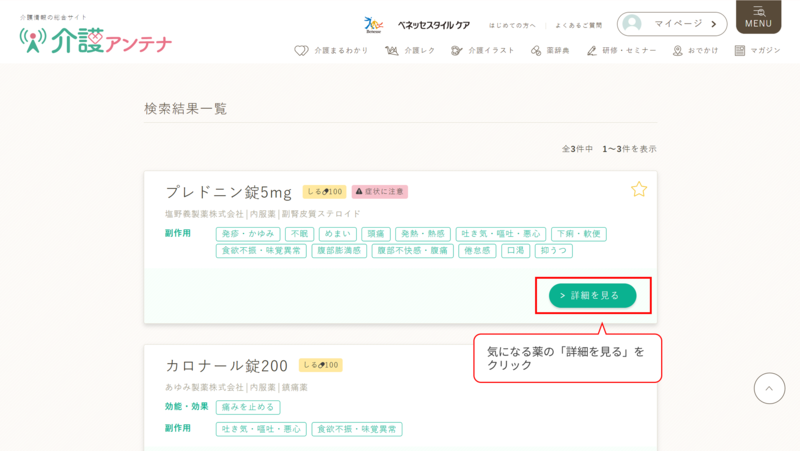This screenshot has width=800, height=451.
Task: Select the 痛みを止める efficacy tag
Action: 248,407
